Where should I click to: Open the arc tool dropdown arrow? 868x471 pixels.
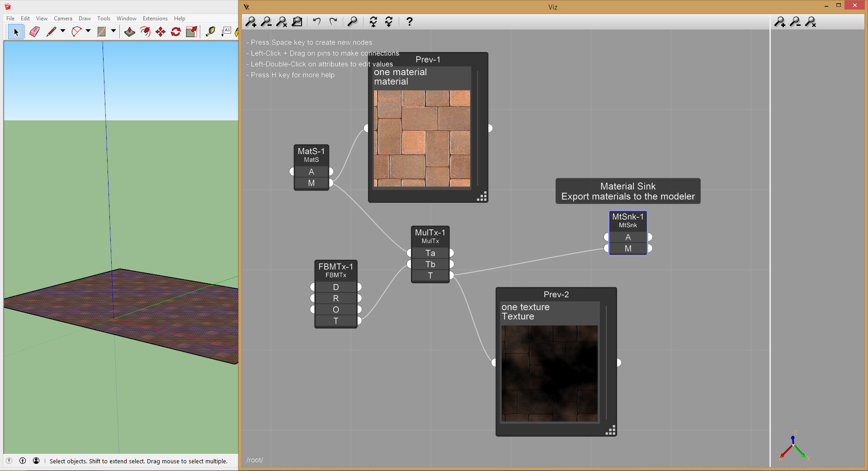tap(88, 31)
